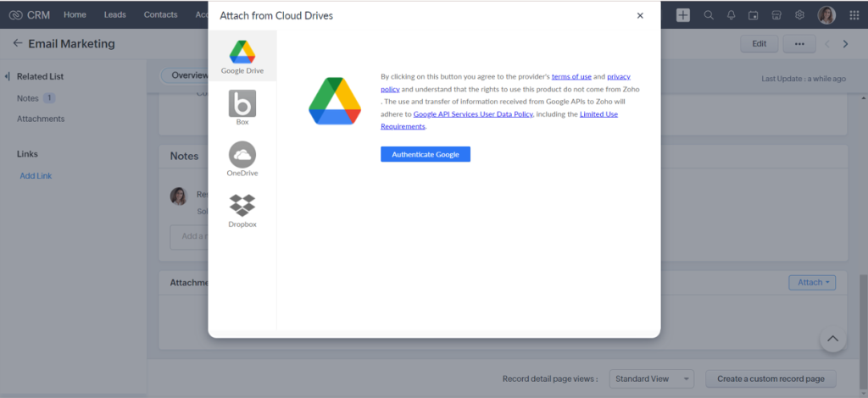
Task: Click the note author avatar in Notes
Action: pos(179,196)
